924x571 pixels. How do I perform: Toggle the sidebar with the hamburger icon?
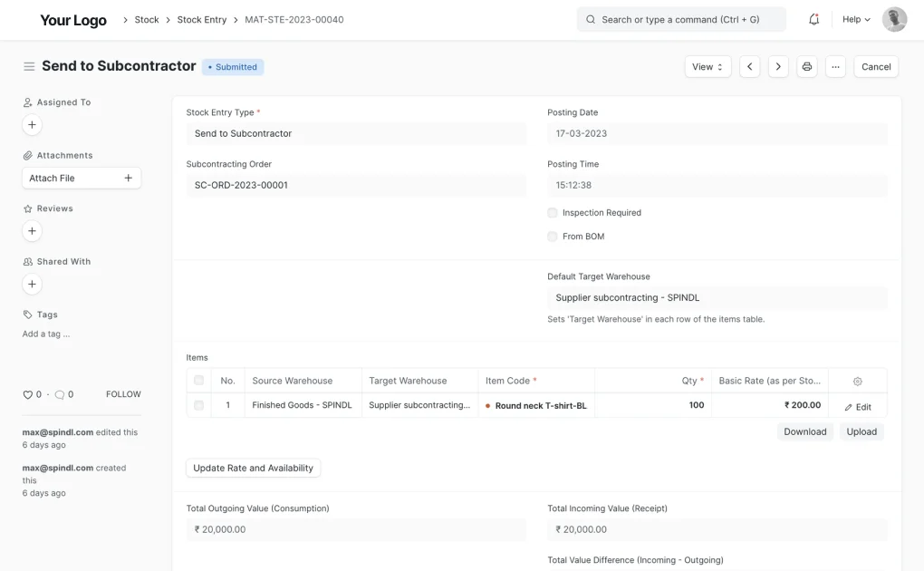[29, 65]
